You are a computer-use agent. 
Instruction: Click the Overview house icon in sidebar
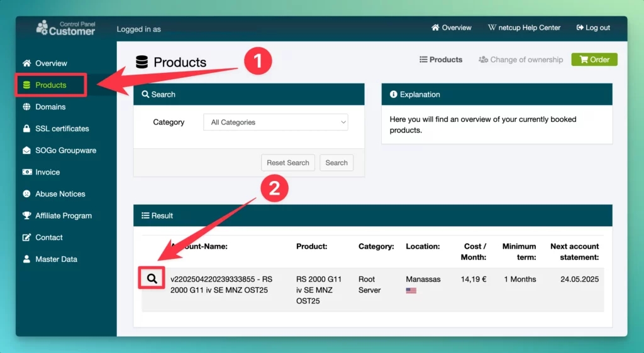26,63
